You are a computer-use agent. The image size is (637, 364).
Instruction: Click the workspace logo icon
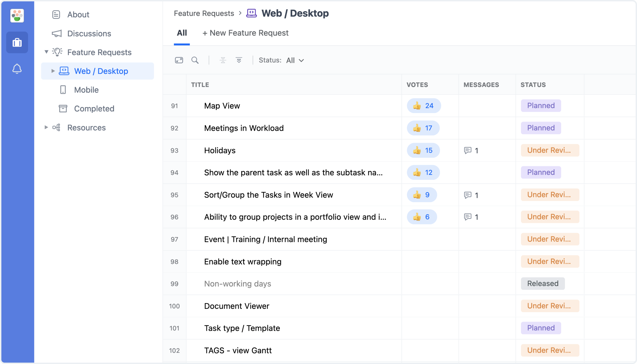(17, 15)
